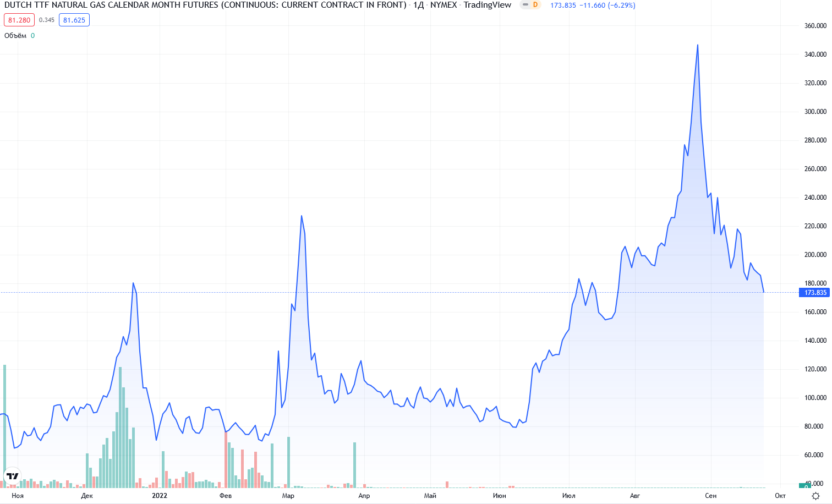Click the 200.000 price scale label
Screen dimensions: 832x504
point(815,255)
